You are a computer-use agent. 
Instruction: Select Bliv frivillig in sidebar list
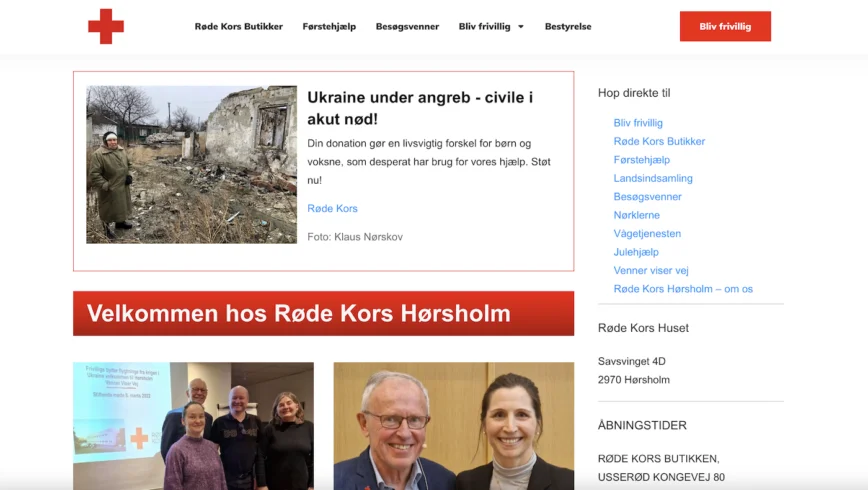638,123
